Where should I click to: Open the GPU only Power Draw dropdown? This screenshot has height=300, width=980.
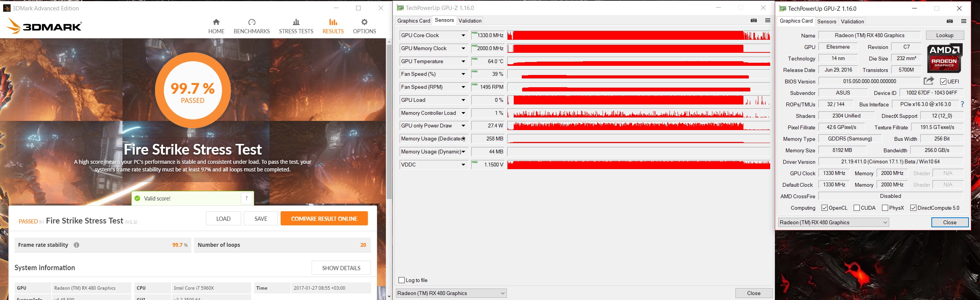[463, 126]
